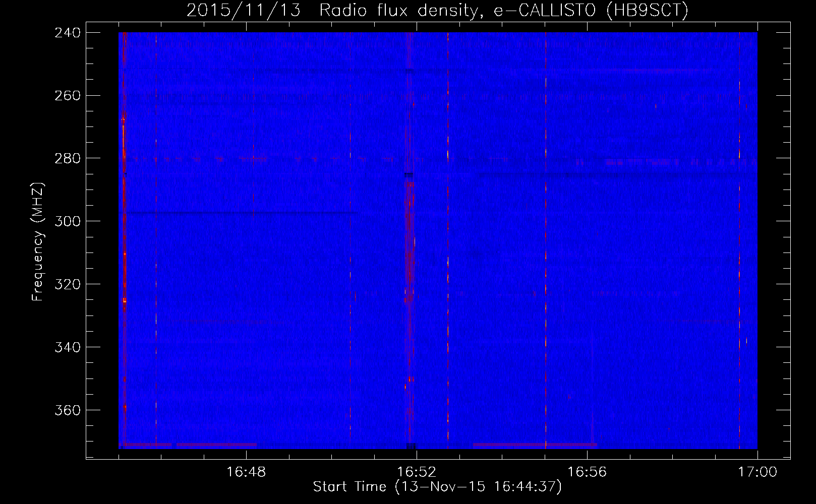Click the 360 frequency tick label
The height and width of the screenshot is (504, 816).
(x=68, y=410)
